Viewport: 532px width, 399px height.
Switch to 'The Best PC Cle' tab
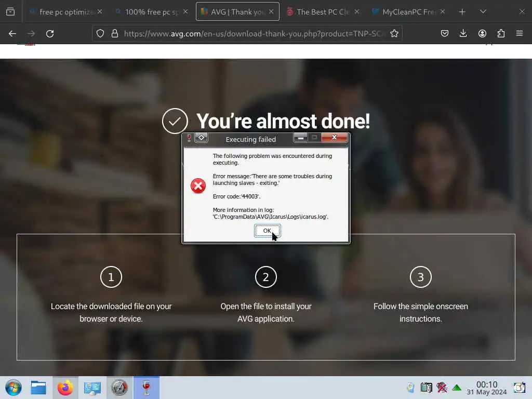pos(323,12)
